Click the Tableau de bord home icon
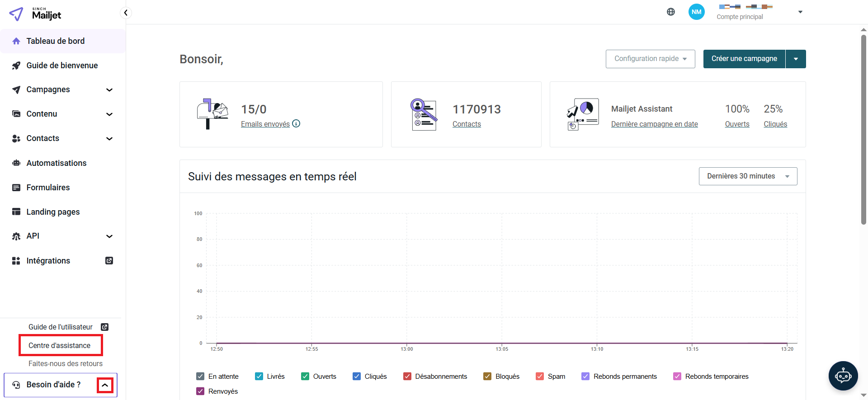The height and width of the screenshot is (400, 868). [16, 41]
